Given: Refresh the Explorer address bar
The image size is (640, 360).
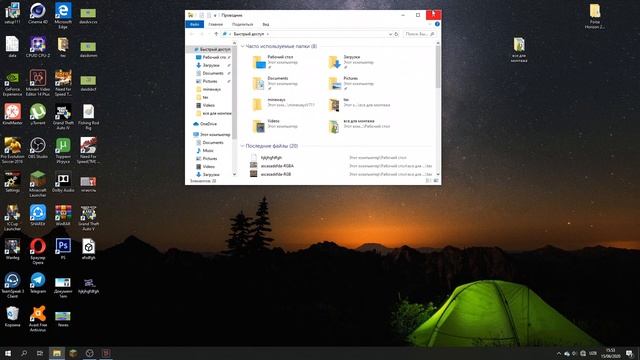Looking at the screenshot, I should [396, 34].
